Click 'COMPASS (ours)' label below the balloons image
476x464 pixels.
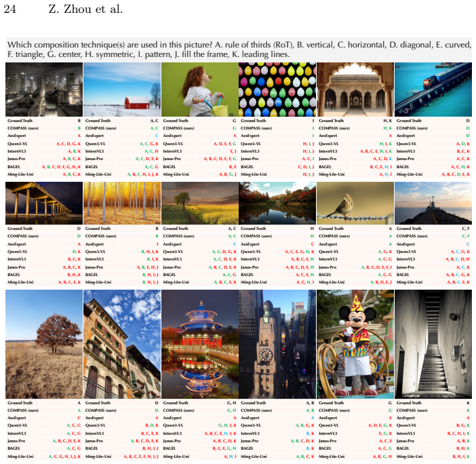256,128
